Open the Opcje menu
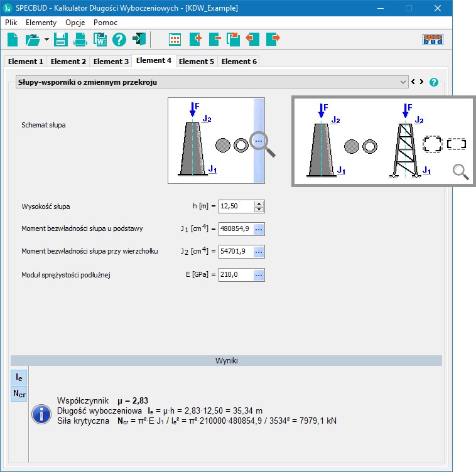Screen dimensions: 476x472 click(75, 22)
